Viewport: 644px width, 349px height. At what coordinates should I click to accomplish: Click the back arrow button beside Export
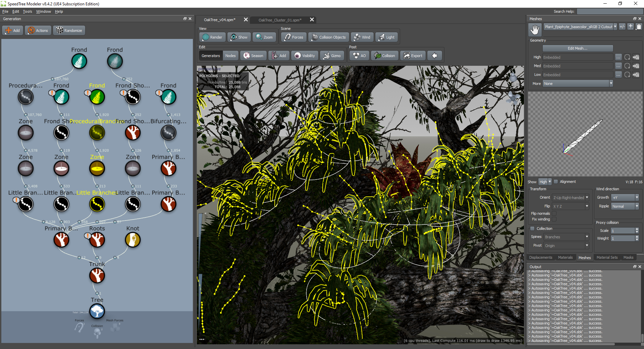click(435, 56)
